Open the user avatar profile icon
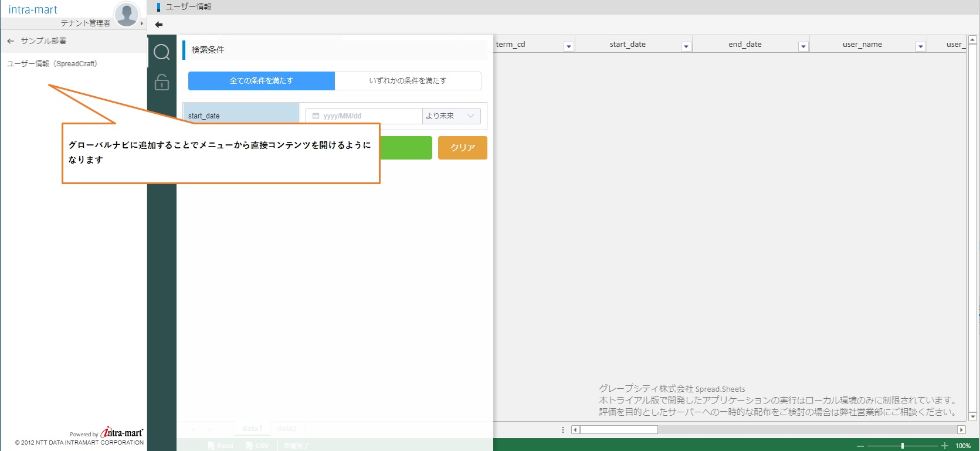This screenshot has height=451, width=980. [x=126, y=13]
